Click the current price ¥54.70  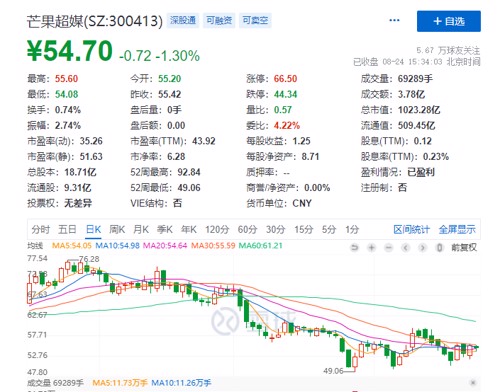(x=70, y=51)
